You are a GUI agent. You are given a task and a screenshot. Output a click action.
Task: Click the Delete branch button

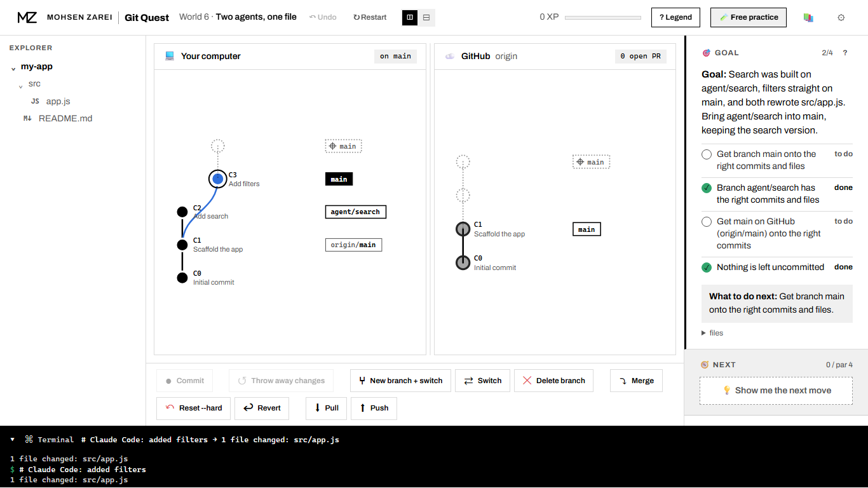pos(554,381)
